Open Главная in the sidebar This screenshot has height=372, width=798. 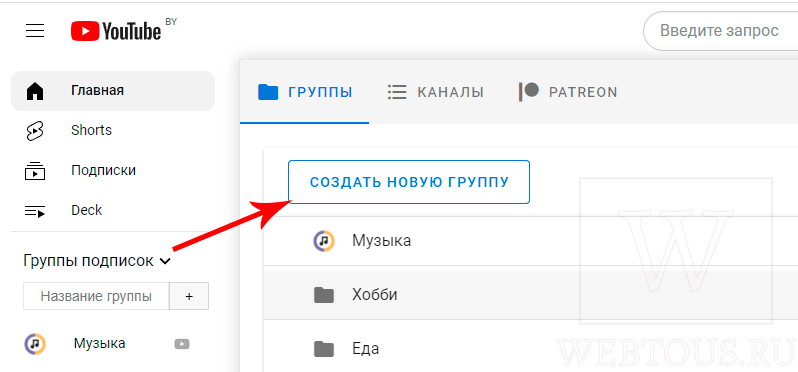point(113,91)
